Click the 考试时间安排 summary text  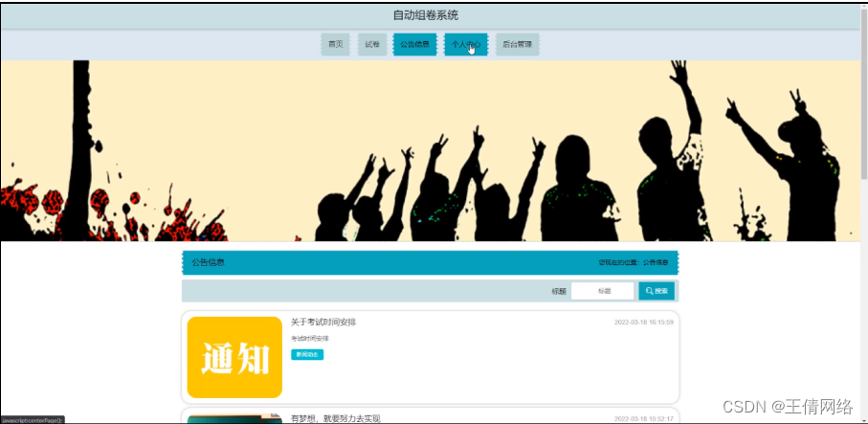click(x=310, y=338)
